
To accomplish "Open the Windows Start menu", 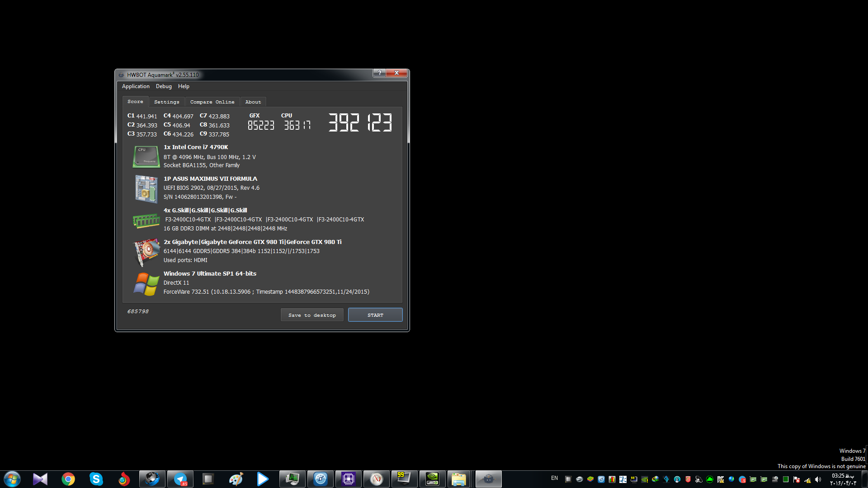I will pyautogui.click(x=12, y=479).
